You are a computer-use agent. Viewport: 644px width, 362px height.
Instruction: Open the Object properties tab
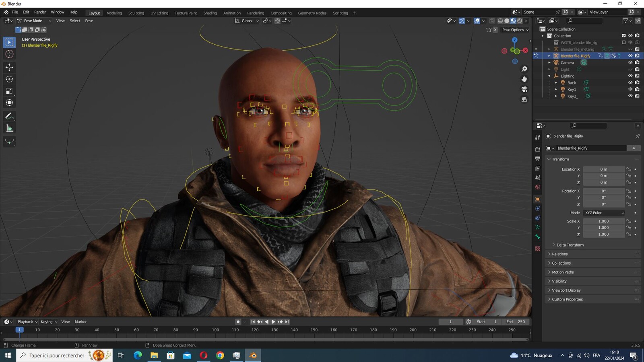538,199
